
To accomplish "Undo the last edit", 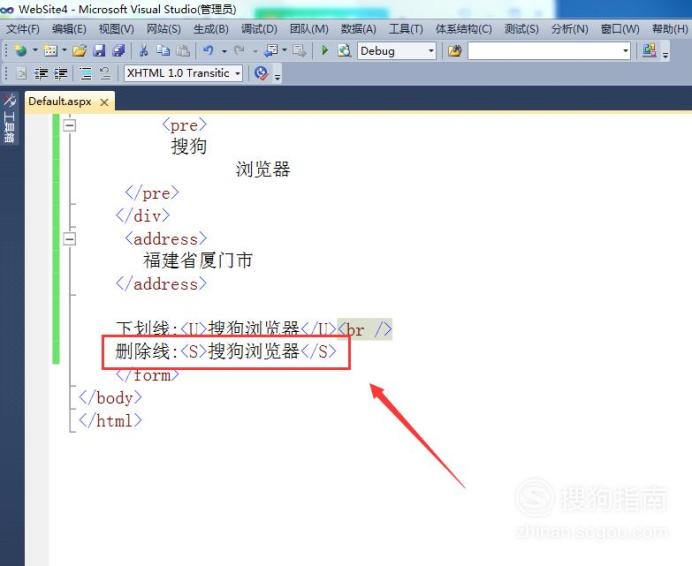I will click(x=208, y=51).
